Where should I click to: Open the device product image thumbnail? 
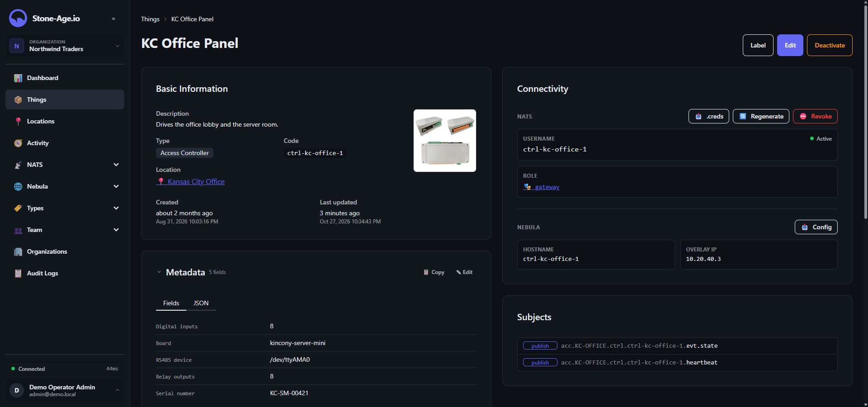[x=445, y=141]
